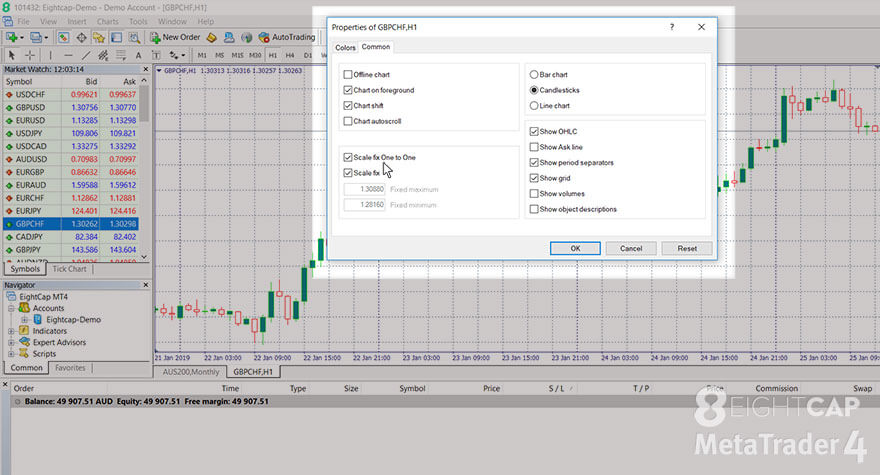Switch to AUS200,Monthly chart tab
880x475 pixels.
point(191,372)
